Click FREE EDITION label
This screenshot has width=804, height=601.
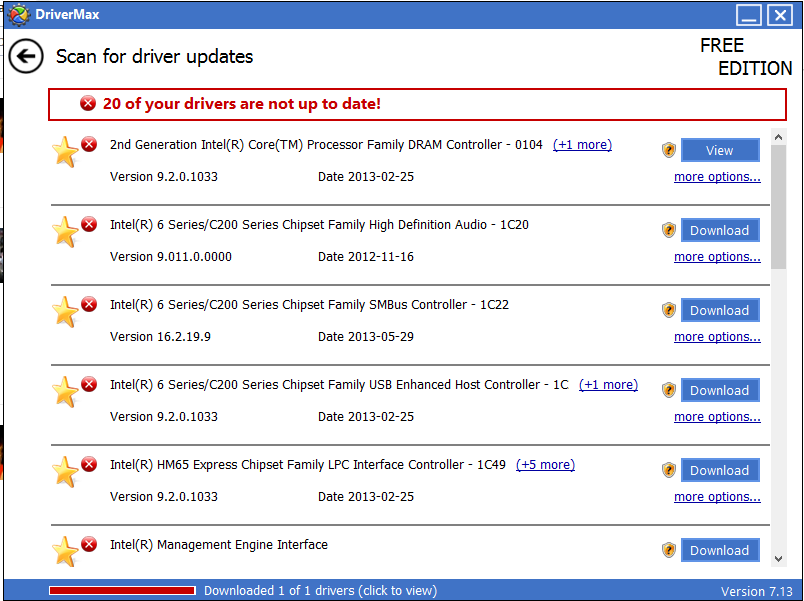click(746, 57)
